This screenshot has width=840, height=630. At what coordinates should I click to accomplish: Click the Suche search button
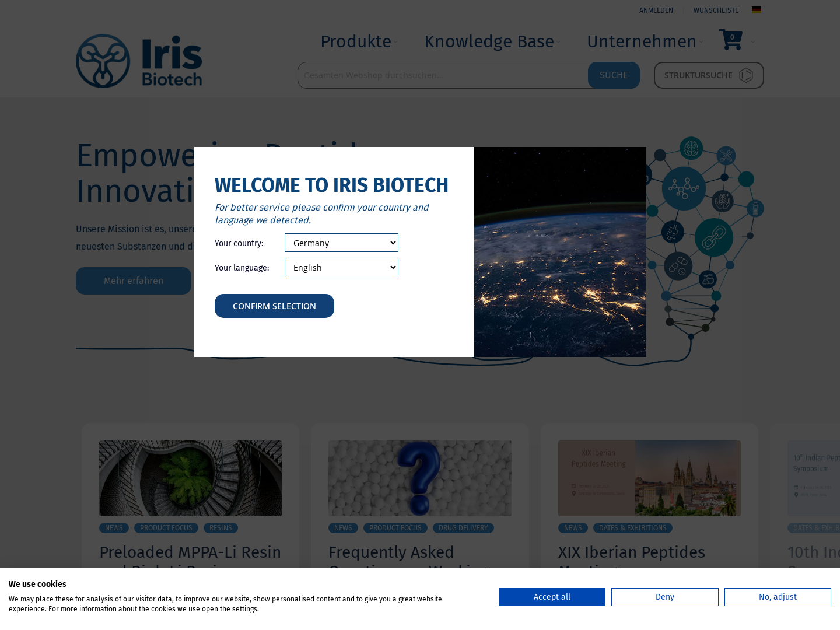[x=614, y=75]
